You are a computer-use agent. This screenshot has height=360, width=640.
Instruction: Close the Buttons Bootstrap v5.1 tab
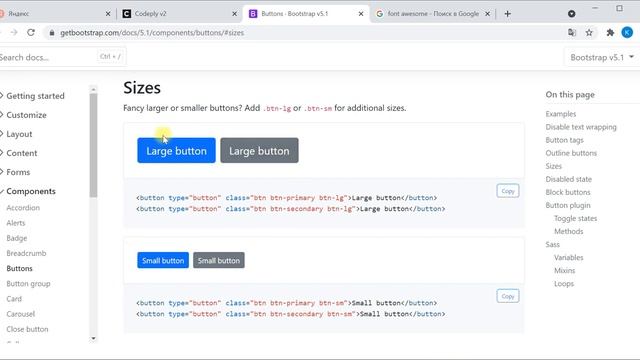pyautogui.click(x=361, y=14)
